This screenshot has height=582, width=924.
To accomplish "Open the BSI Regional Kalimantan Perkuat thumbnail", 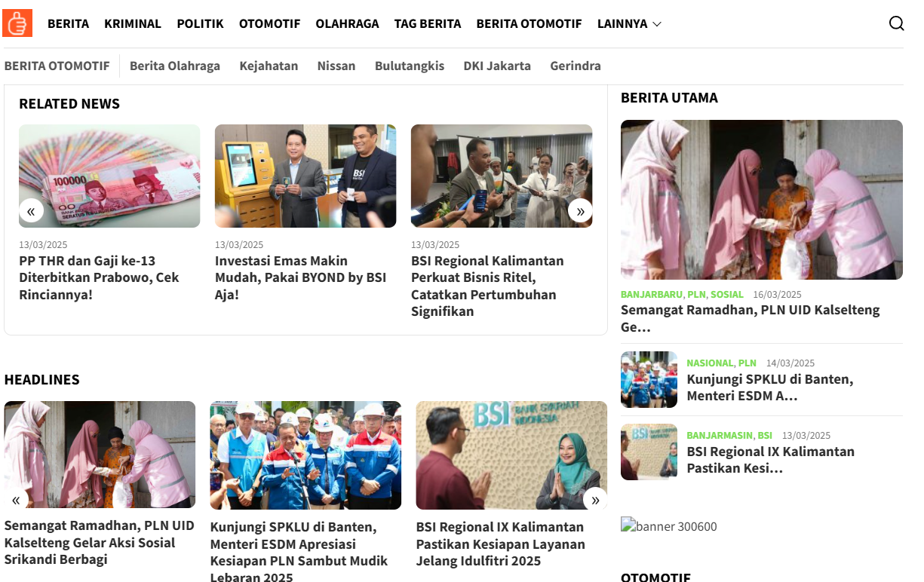I will 502,176.
